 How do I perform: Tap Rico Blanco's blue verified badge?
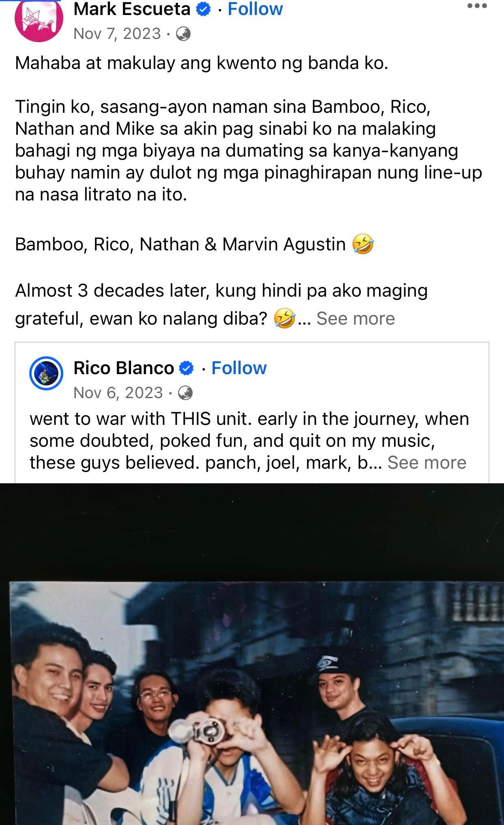pos(186,368)
